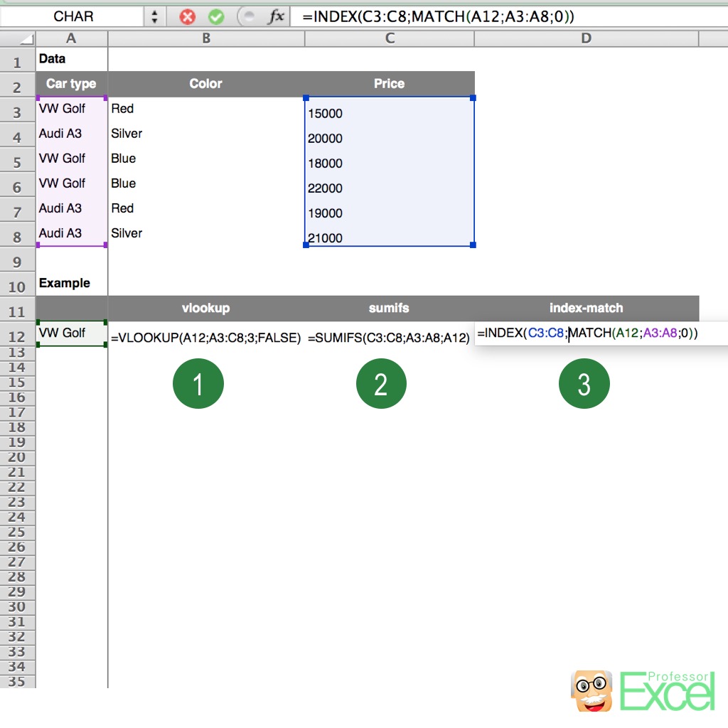Click the green circle numbered 3
Screen dimensions: 728x728
[584, 383]
